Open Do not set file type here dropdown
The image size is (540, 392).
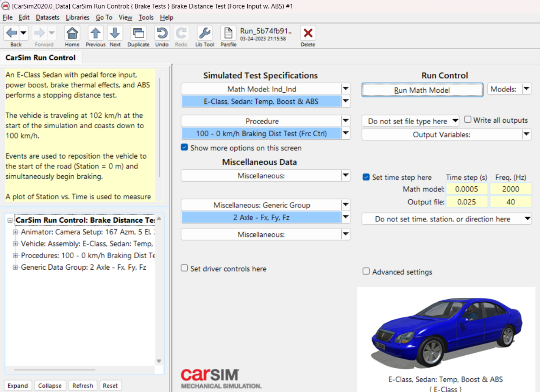click(x=411, y=121)
